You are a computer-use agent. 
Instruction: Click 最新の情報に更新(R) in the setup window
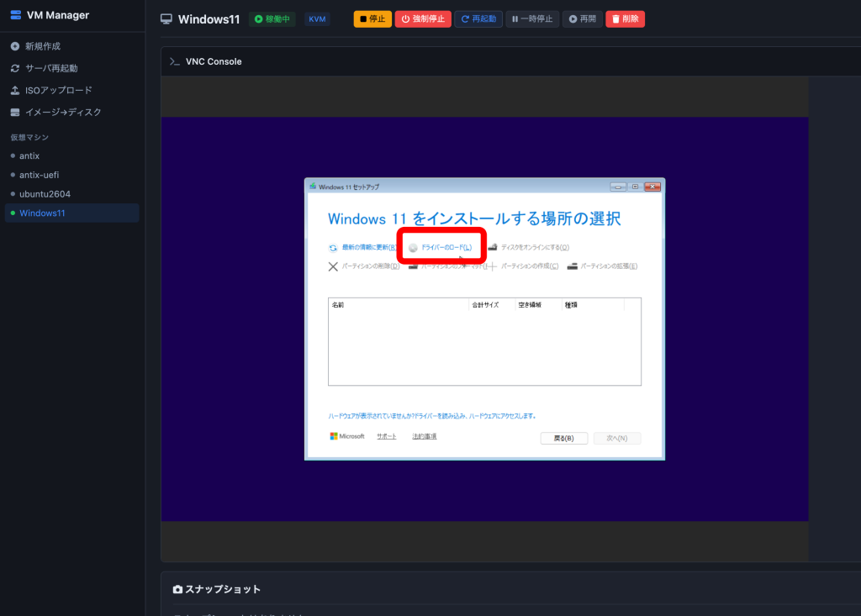point(369,248)
